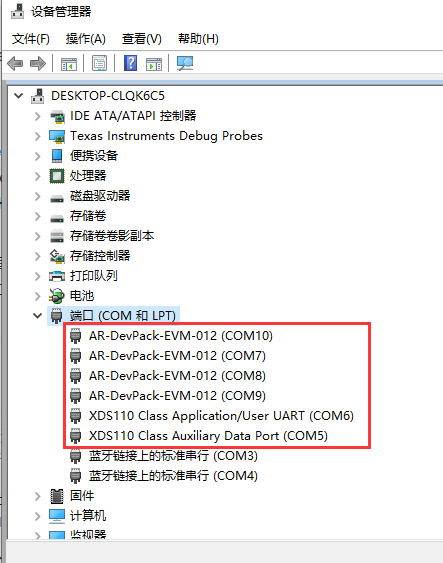
Task: Expand the 存储控制器 node
Action: click(x=37, y=256)
